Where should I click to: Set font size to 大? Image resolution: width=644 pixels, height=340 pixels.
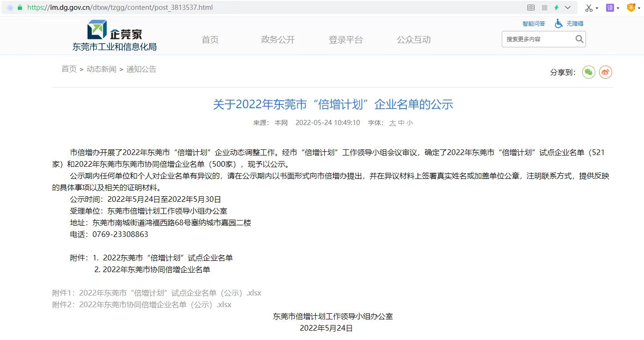pos(393,123)
